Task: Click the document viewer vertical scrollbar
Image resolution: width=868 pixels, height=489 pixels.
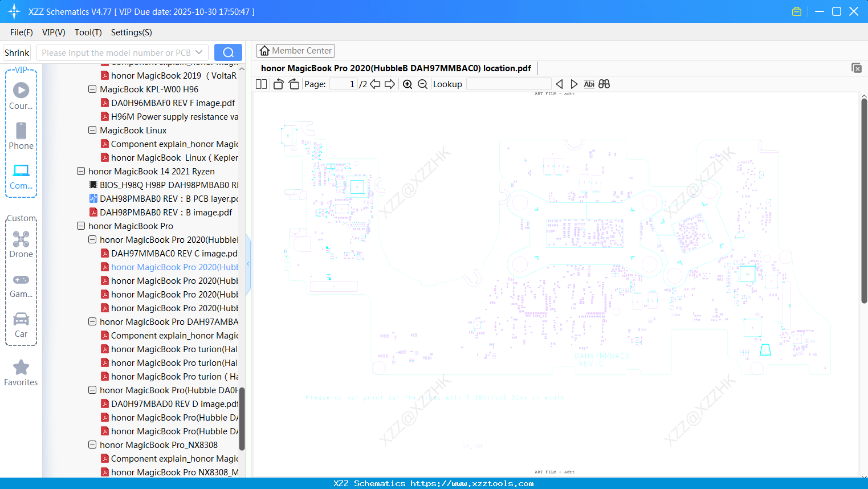Action: tap(864, 201)
